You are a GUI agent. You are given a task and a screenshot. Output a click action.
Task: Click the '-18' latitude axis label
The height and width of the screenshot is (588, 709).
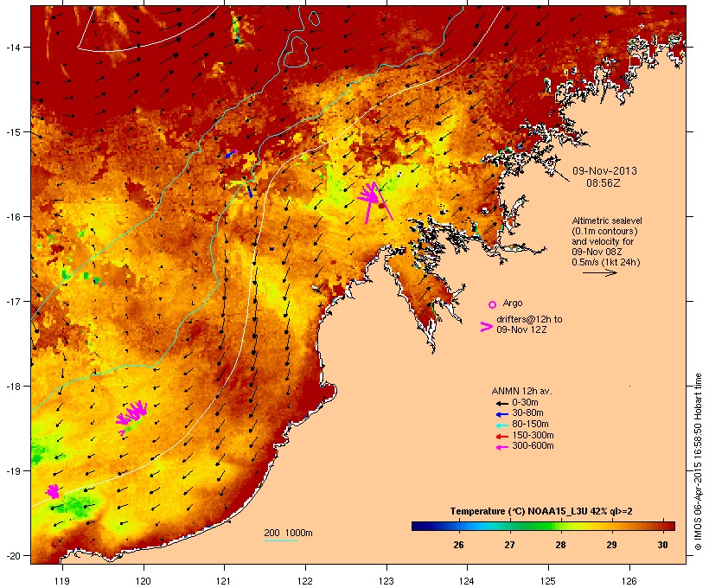(x=12, y=387)
